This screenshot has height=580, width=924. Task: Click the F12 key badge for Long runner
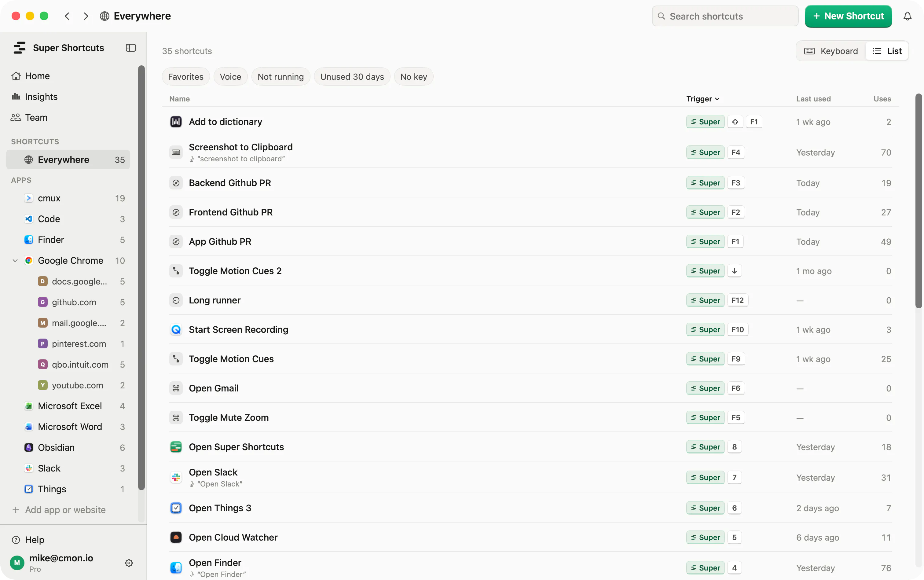tap(737, 300)
